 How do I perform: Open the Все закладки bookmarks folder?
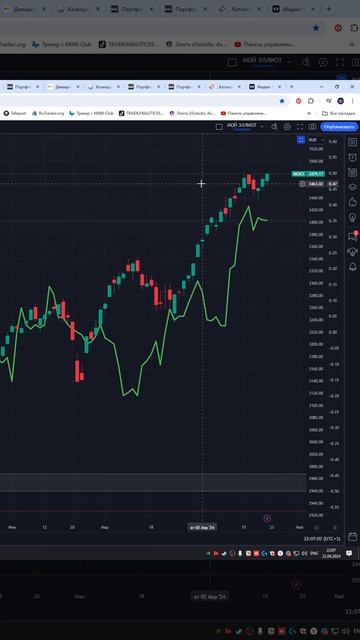tap(338, 113)
